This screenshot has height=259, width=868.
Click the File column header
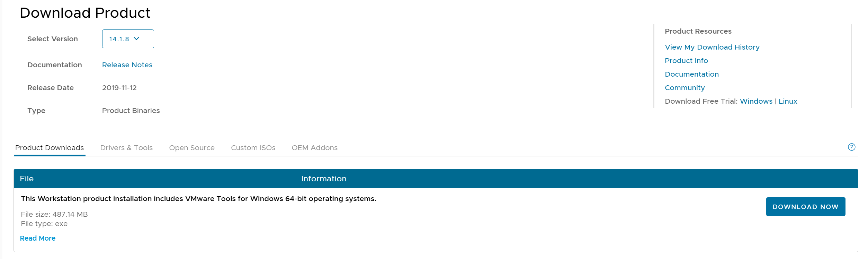[27, 179]
